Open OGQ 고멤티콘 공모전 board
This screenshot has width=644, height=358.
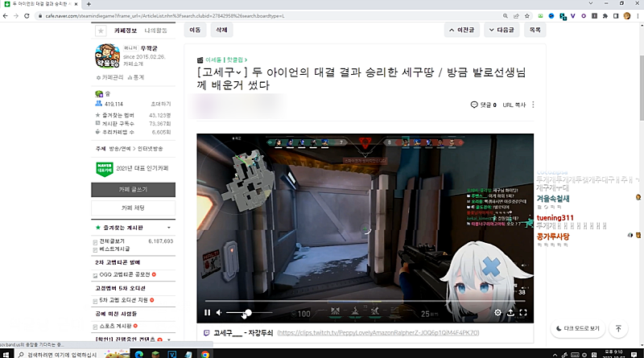pyautogui.click(x=125, y=274)
